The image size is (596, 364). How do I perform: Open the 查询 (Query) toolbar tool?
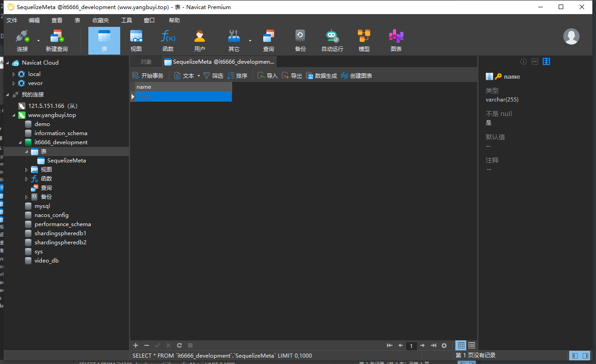click(x=269, y=41)
